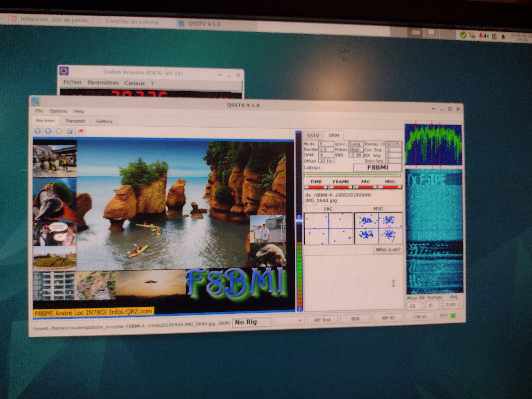Open Paramètres menu in Codan Remote
This screenshot has width=532, height=399.
[x=103, y=83]
